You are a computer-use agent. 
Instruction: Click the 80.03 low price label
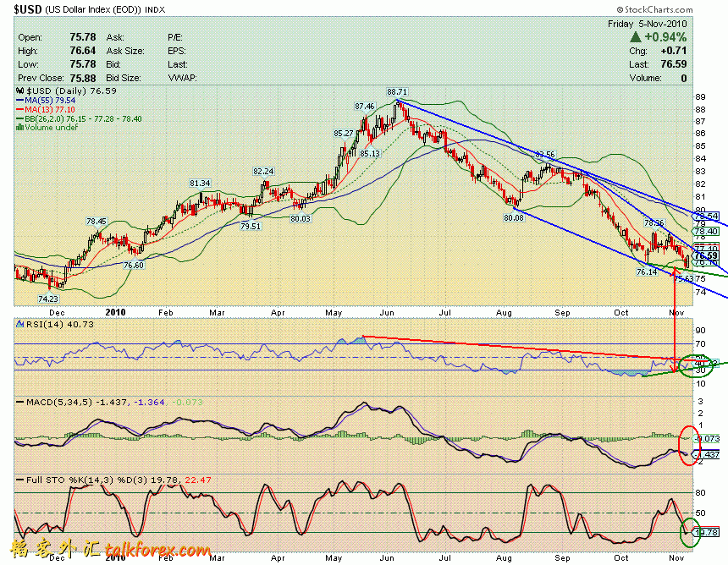click(301, 218)
